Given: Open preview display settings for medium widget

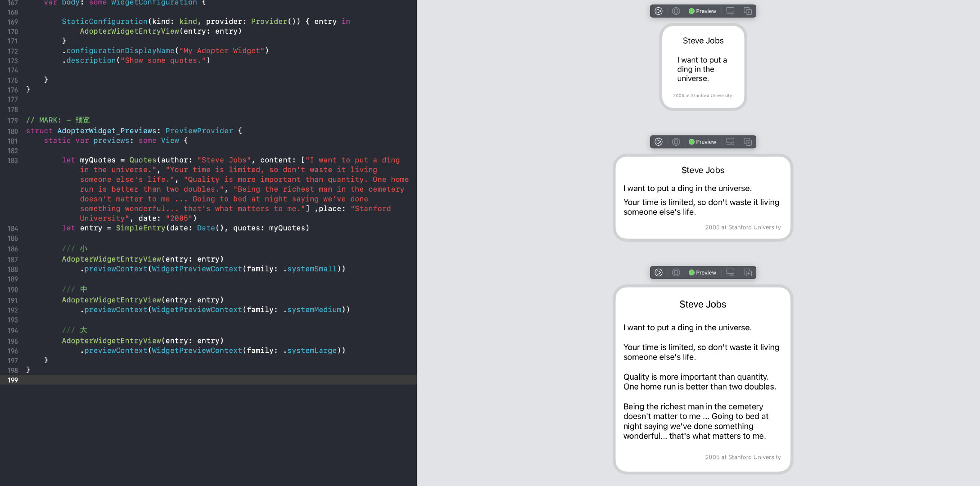Looking at the screenshot, I should [x=730, y=142].
